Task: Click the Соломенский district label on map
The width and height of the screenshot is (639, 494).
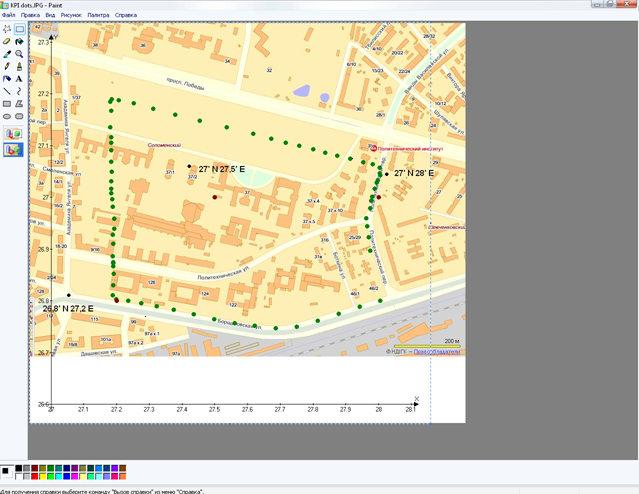Action: (164, 145)
